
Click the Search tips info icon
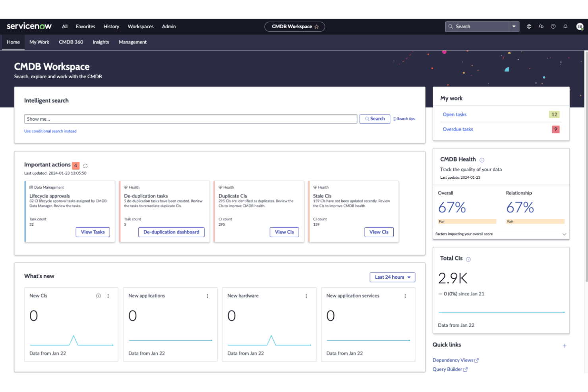pyautogui.click(x=395, y=119)
